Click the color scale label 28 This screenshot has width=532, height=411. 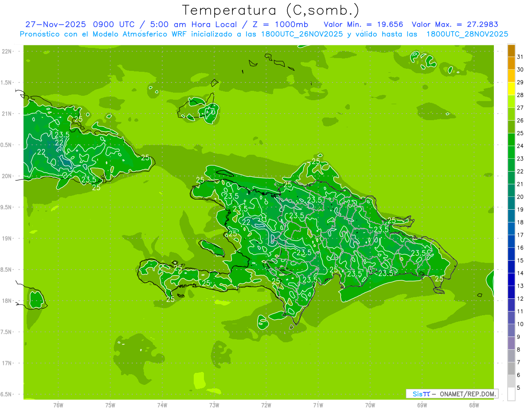520,95
